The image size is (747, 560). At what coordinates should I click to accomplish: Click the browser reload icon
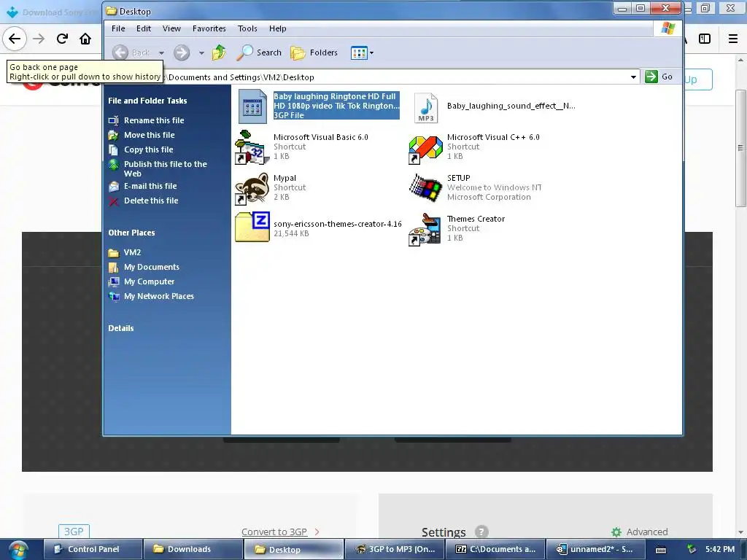(63, 39)
